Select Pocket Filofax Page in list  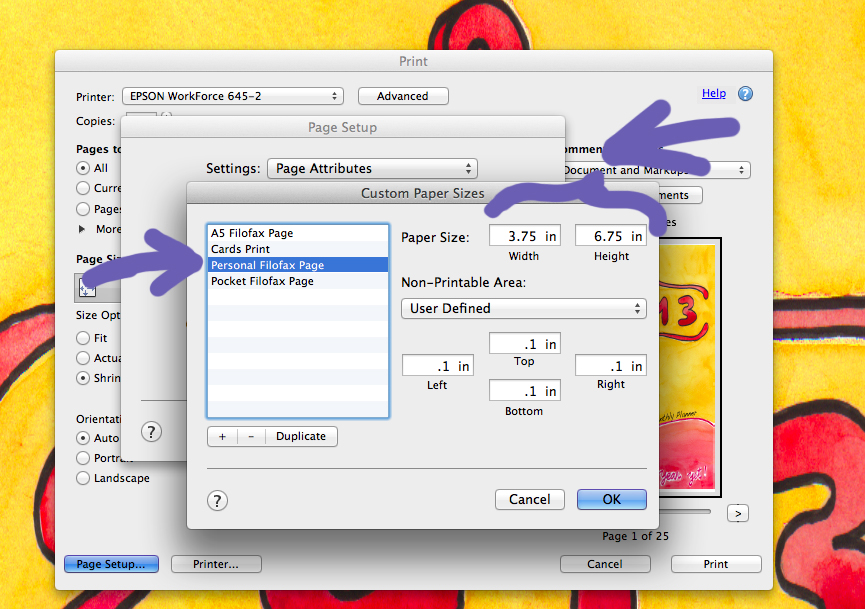click(x=262, y=281)
